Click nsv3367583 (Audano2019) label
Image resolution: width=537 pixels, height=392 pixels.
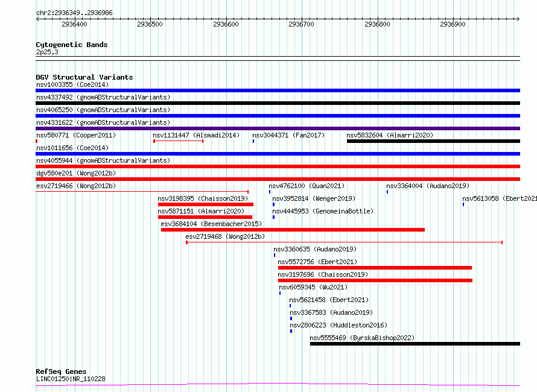331,312
